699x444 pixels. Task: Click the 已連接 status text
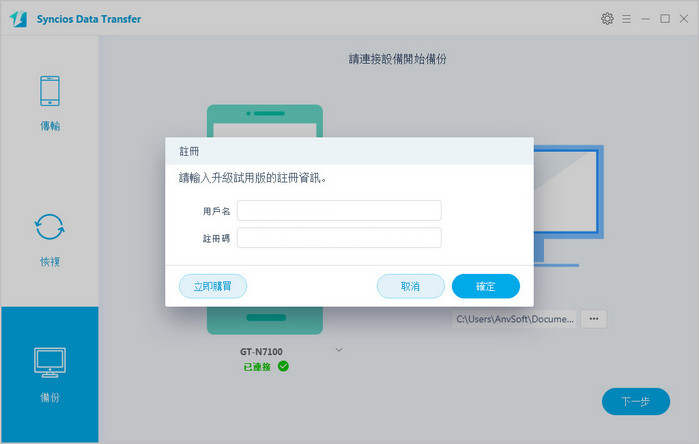[x=257, y=366]
